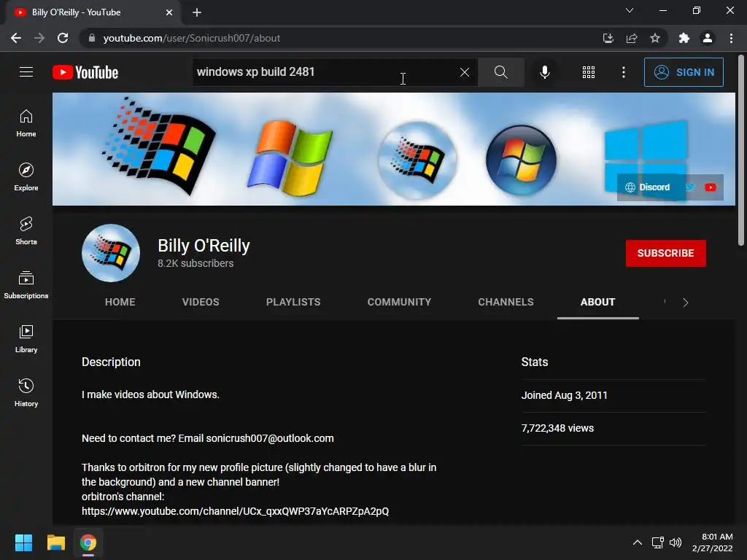Image resolution: width=747 pixels, height=560 pixels.
Task: Bookmark this page with the star
Action: coord(655,38)
